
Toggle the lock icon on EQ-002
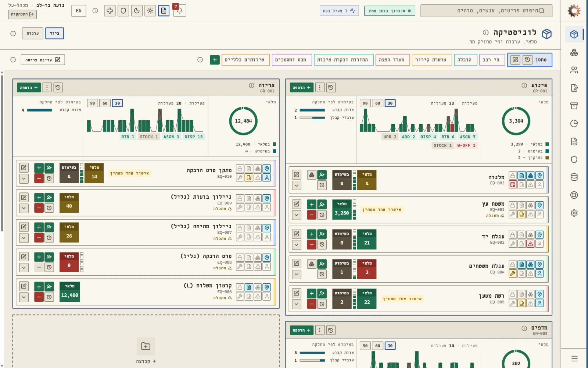513,235
